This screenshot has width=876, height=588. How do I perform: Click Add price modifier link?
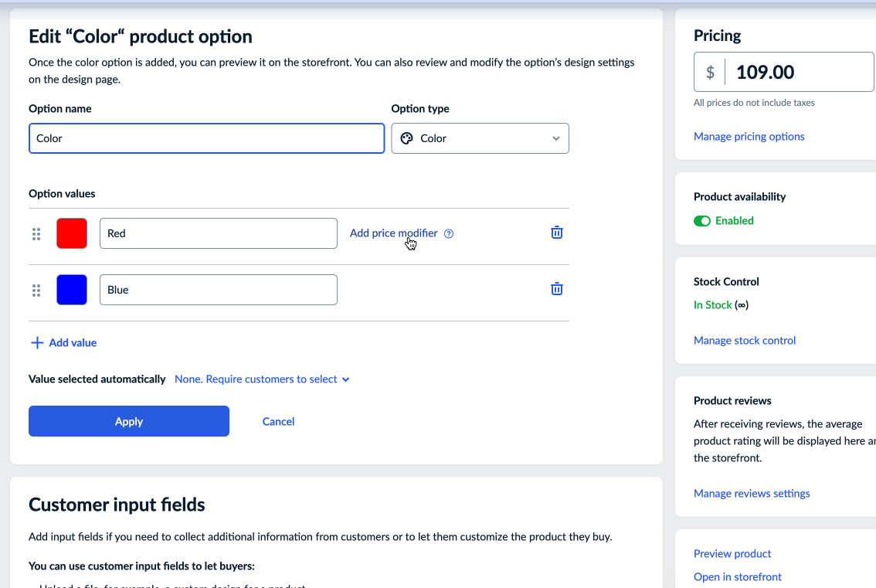[x=393, y=233]
